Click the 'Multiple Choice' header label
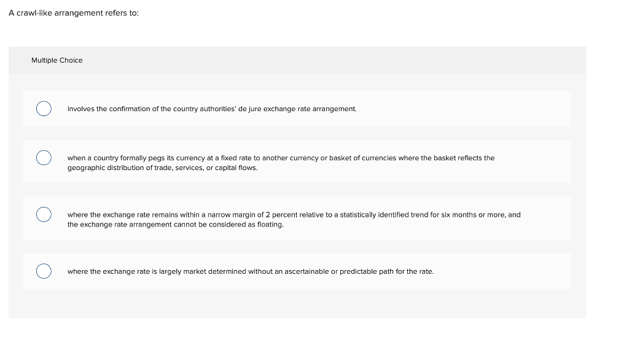The image size is (629, 364). [57, 60]
